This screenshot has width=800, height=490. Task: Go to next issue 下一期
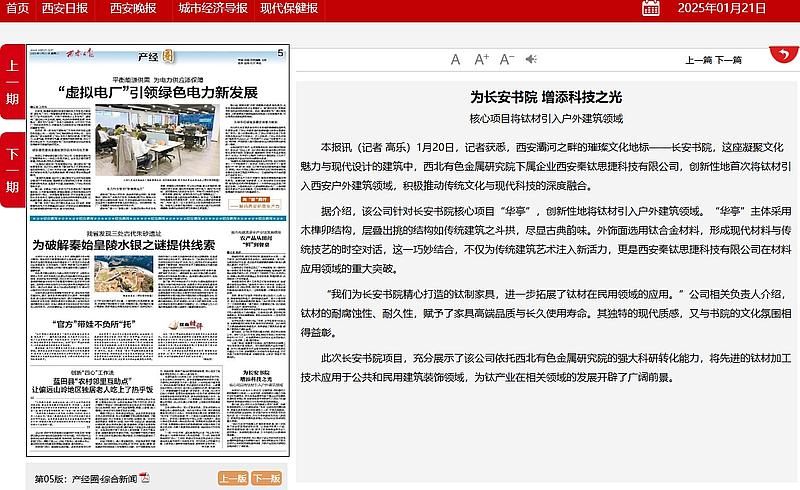click(x=12, y=170)
